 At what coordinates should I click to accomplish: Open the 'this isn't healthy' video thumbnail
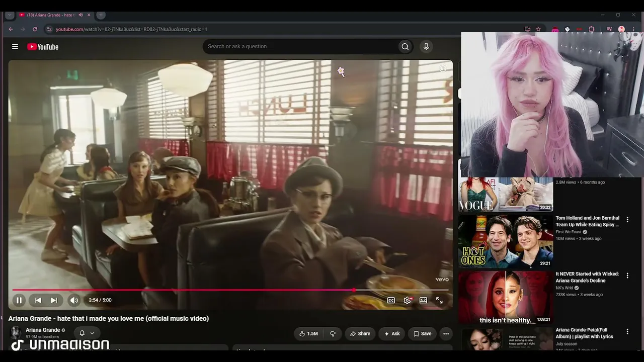(x=506, y=298)
